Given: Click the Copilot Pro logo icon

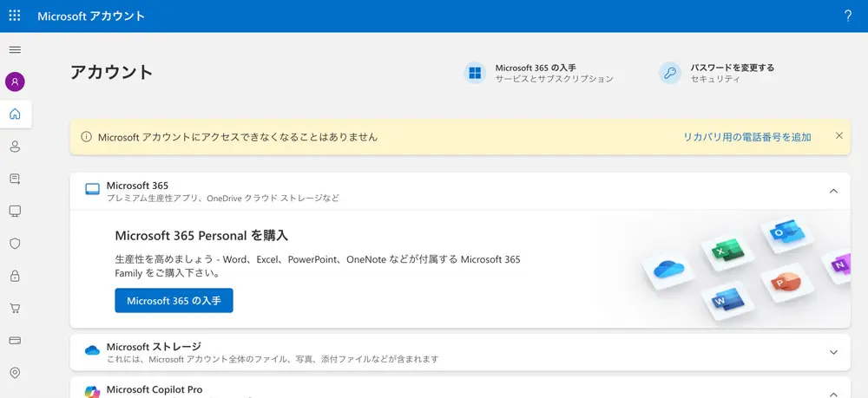Looking at the screenshot, I should (91, 391).
